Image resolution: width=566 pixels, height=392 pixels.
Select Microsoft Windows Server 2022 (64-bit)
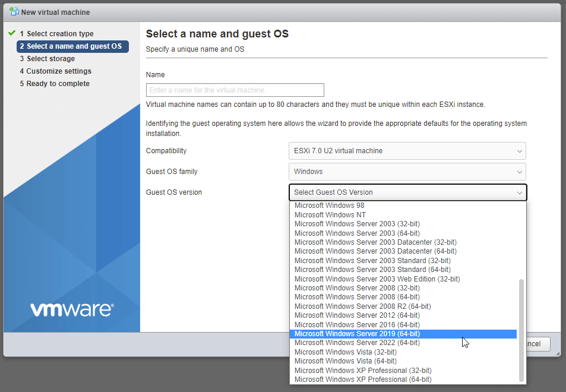pyautogui.click(x=403, y=343)
